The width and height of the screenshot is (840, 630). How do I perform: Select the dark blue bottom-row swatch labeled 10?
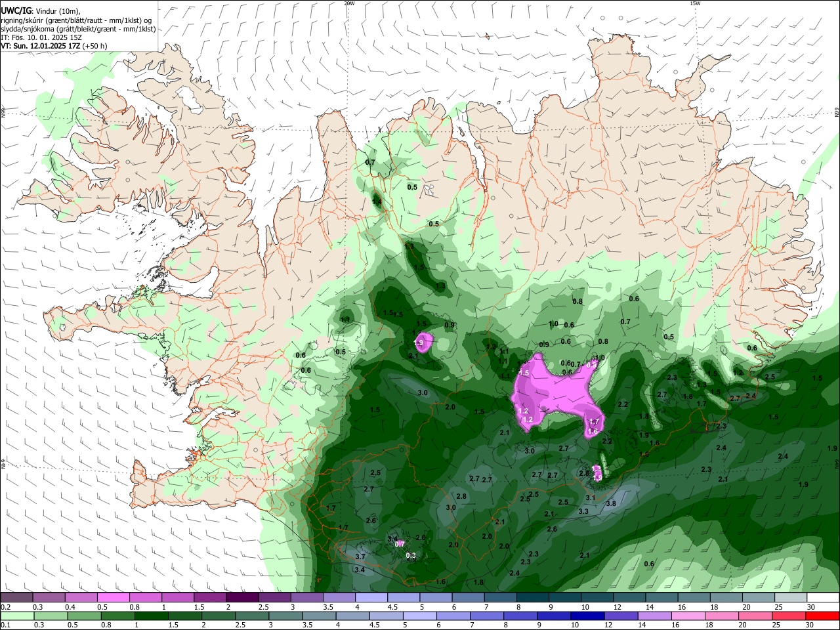[587, 616]
